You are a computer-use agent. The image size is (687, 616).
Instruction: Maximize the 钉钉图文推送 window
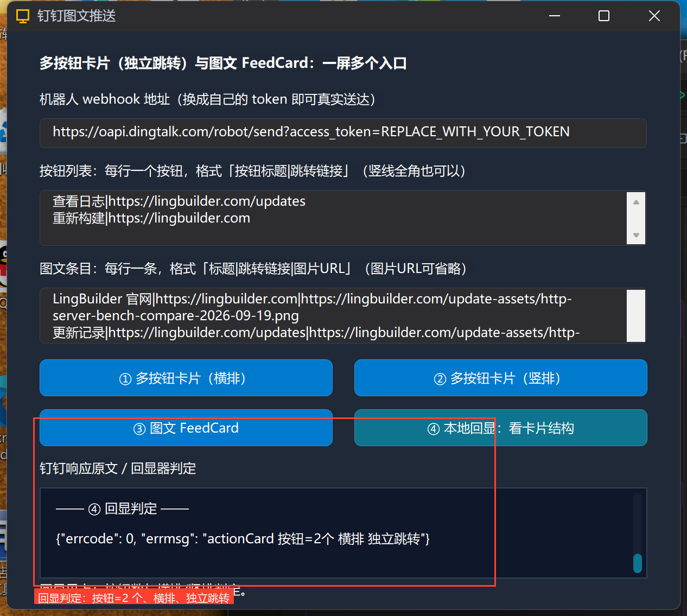tap(604, 16)
